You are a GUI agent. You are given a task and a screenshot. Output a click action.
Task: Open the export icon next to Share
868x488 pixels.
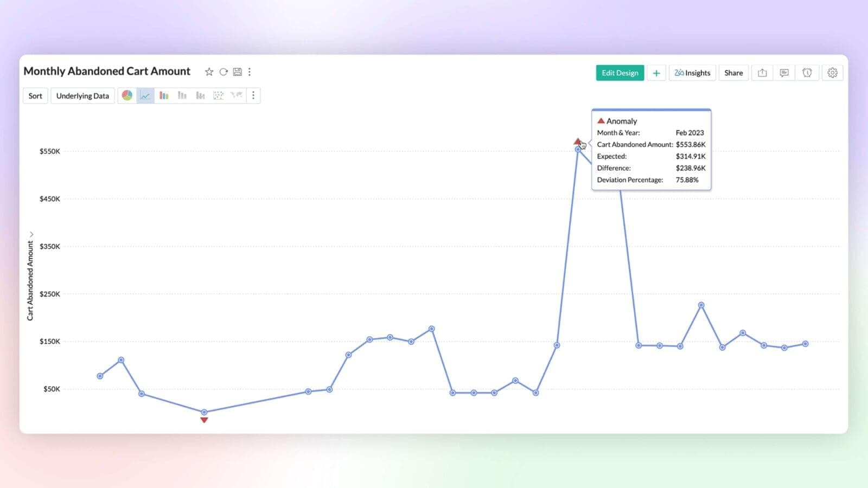[762, 73]
